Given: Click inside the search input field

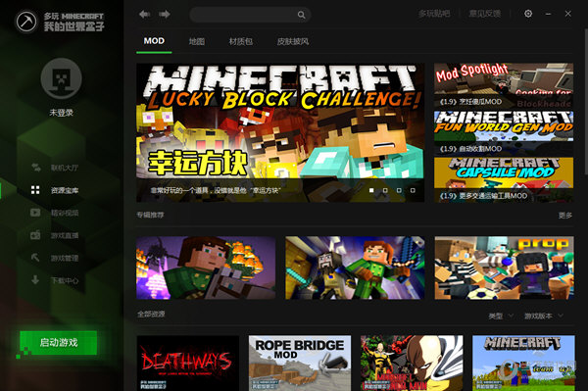Looking at the screenshot, I should [244, 15].
